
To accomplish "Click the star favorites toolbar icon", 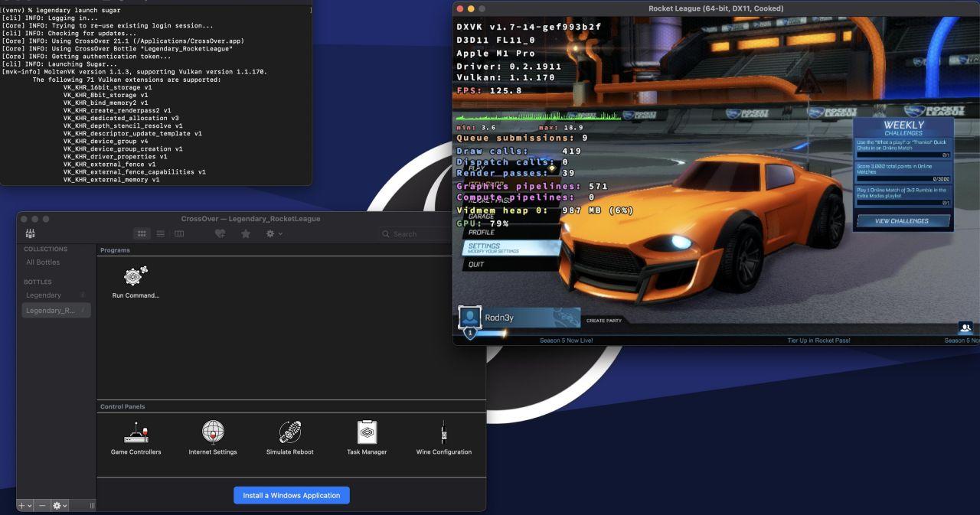I will tap(246, 233).
